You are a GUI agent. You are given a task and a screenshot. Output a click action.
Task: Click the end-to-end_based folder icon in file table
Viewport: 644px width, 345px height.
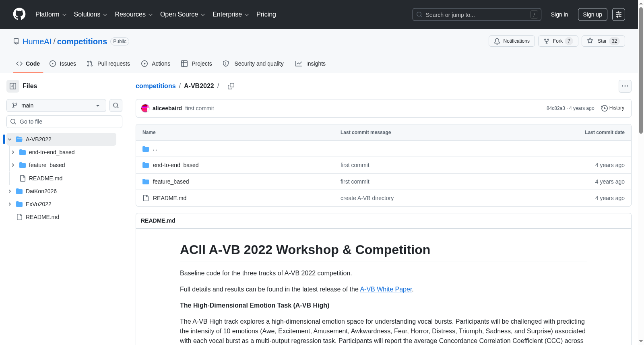tap(146, 165)
